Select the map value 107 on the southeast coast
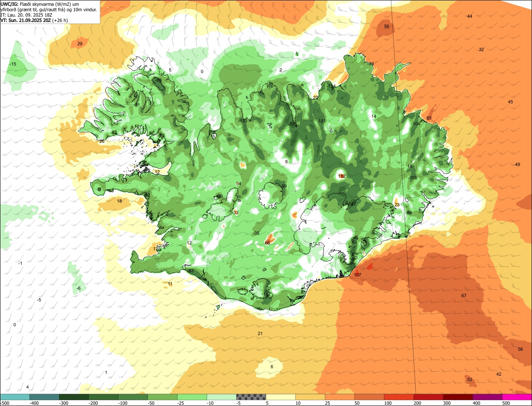The image size is (532, 406). coord(358,275)
